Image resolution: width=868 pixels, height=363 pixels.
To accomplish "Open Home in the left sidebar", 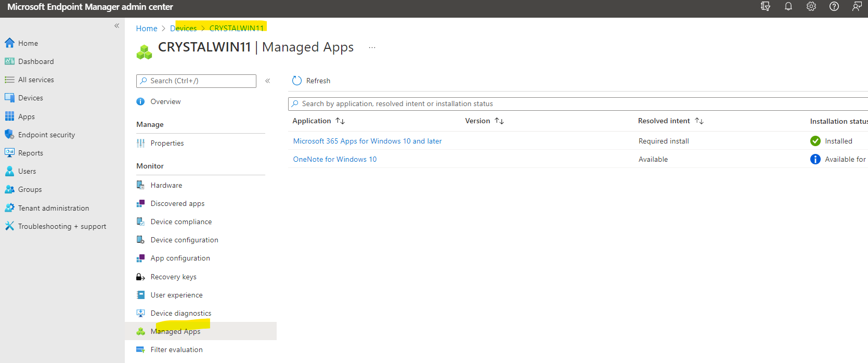I will point(28,43).
